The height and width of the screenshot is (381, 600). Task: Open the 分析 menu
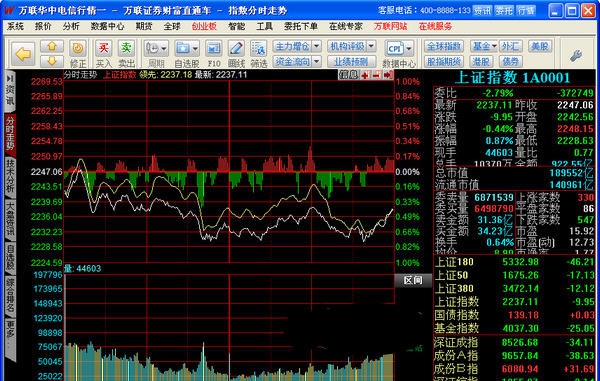point(71,26)
